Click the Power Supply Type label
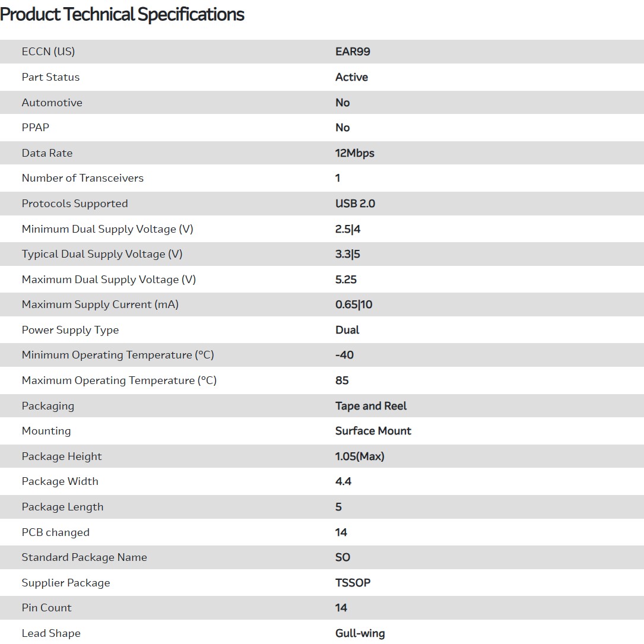The width and height of the screenshot is (644, 644). pyautogui.click(x=70, y=330)
